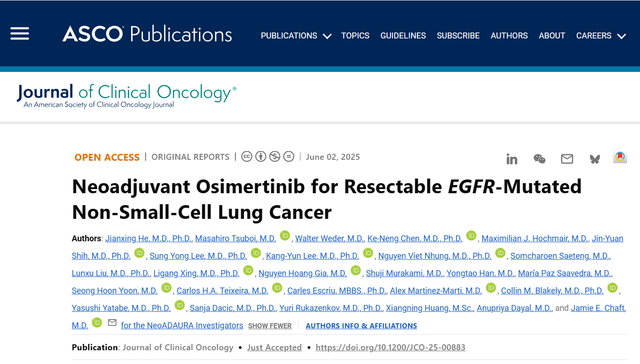The height and width of the screenshot is (364, 640).
Task: Open the Topics menu item
Action: [355, 36]
